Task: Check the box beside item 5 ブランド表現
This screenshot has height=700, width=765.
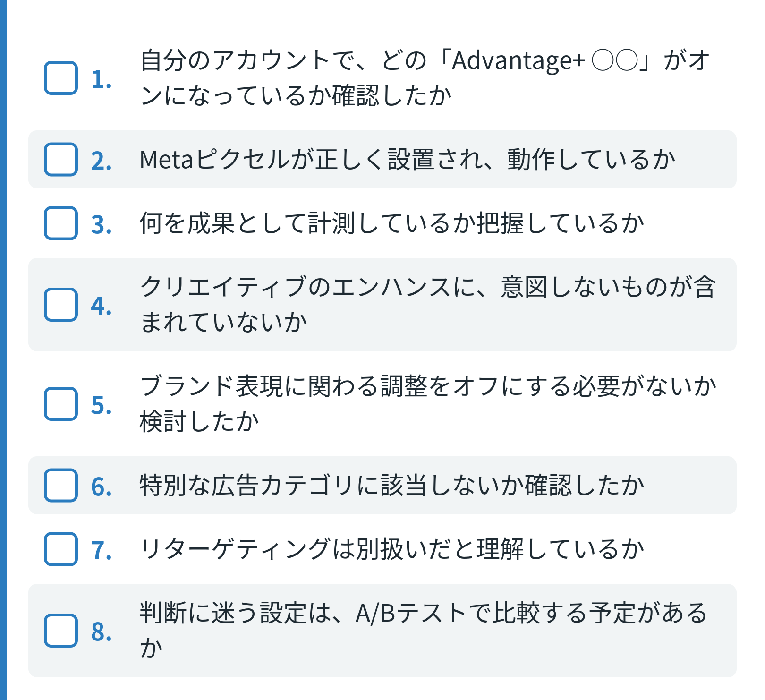Action: [61, 404]
